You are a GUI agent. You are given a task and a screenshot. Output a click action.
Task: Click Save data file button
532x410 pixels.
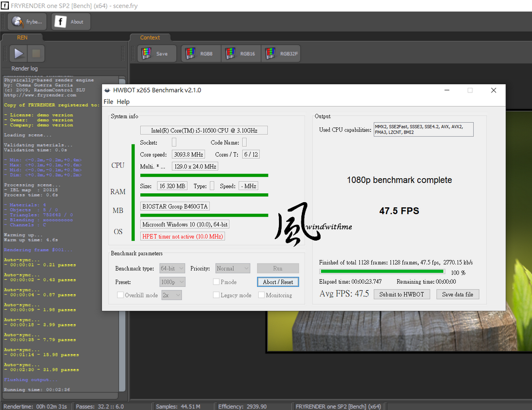click(457, 294)
